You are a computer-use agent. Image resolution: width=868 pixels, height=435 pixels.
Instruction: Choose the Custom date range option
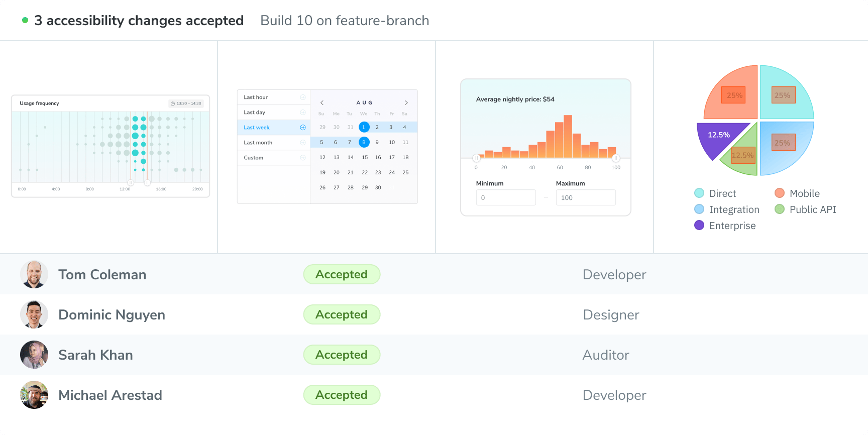(254, 158)
